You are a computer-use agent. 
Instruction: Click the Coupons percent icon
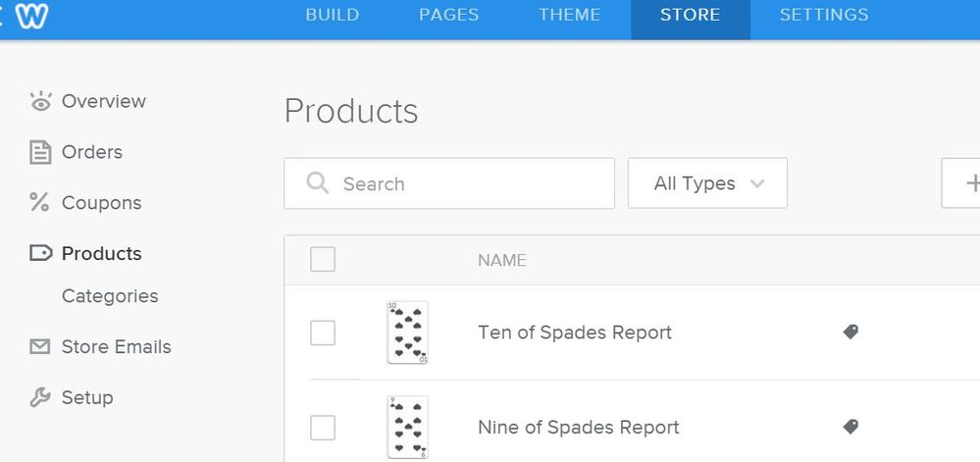point(39,203)
